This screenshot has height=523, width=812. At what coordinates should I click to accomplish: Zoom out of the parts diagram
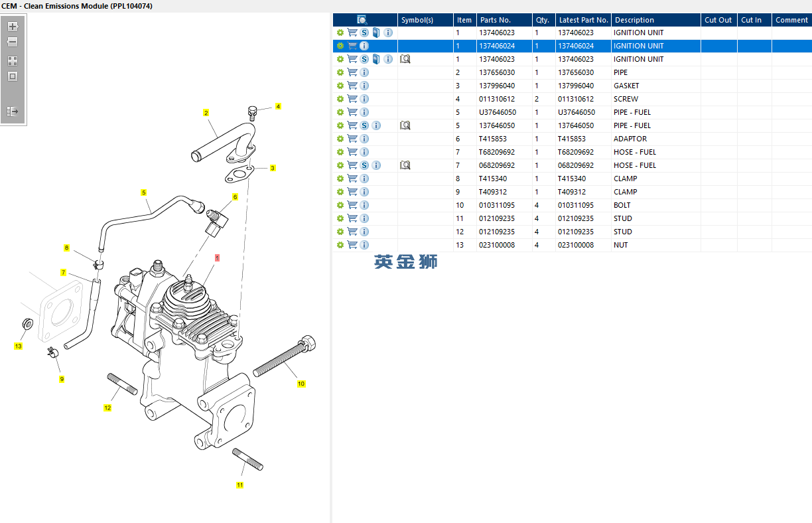(13, 42)
